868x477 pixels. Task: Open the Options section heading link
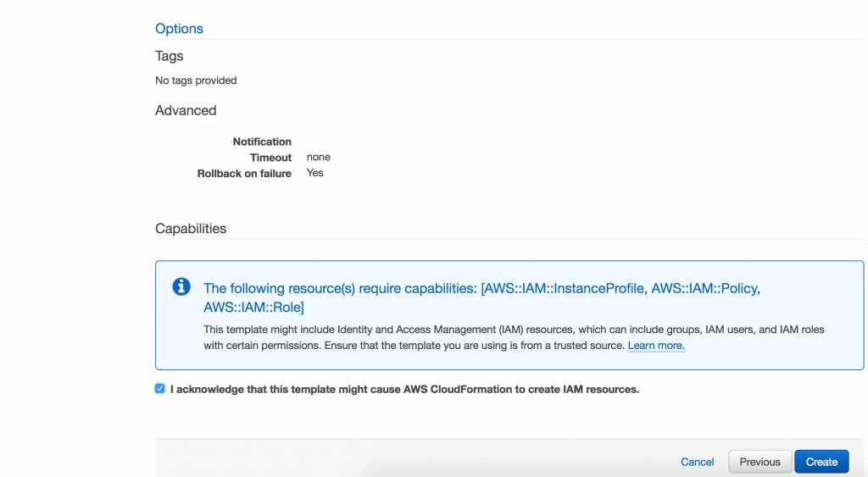[x=179, y=28]
